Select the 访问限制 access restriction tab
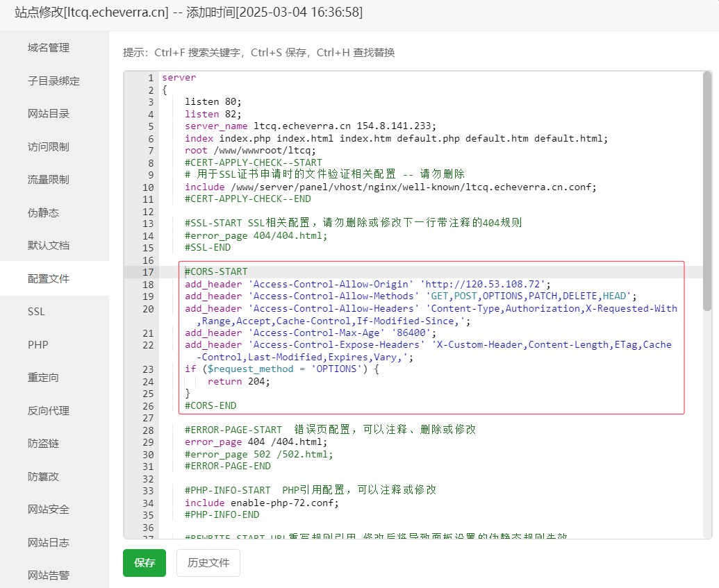This screenshot has width=719, height=588. click(49, 146)
